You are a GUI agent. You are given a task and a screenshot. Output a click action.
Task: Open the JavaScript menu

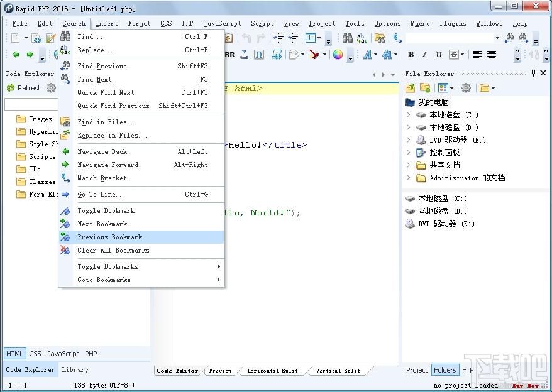click(x=222, y=24)
